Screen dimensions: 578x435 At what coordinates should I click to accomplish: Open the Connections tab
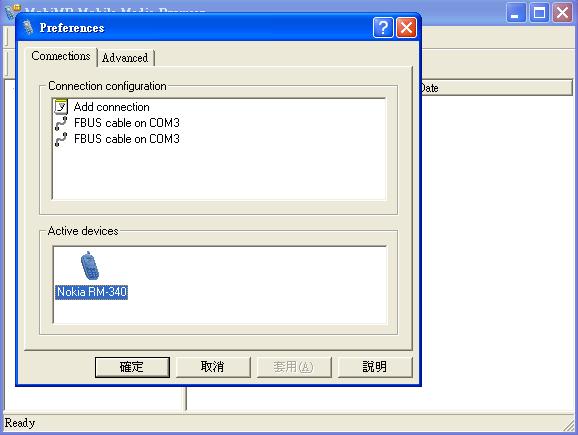click(x=61, y=56)
